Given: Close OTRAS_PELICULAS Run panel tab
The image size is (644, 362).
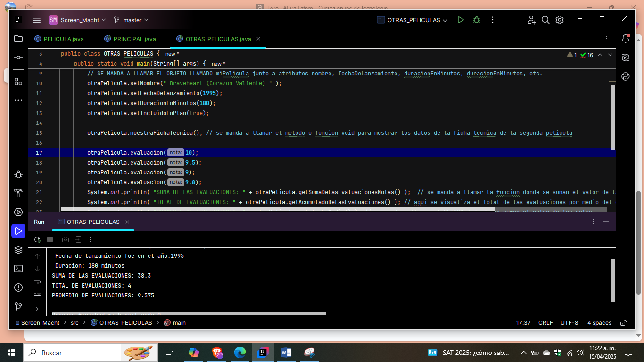Looking at the screenshot, I should coord(127,222).
